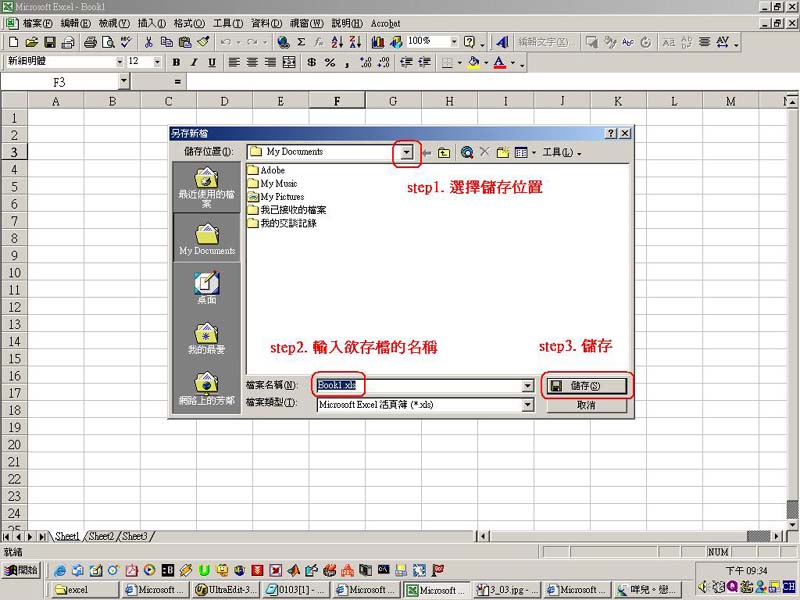Click the 取消 cancel button

click(586, 405)
